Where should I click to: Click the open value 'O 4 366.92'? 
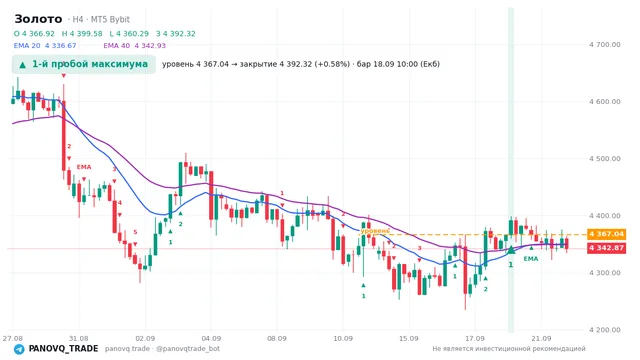click(34, 33)
